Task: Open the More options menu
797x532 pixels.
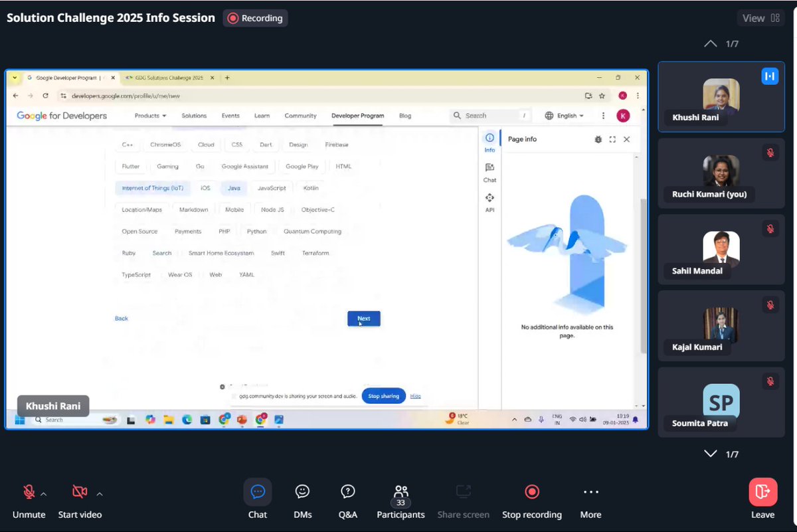Action: coord(590,499)
